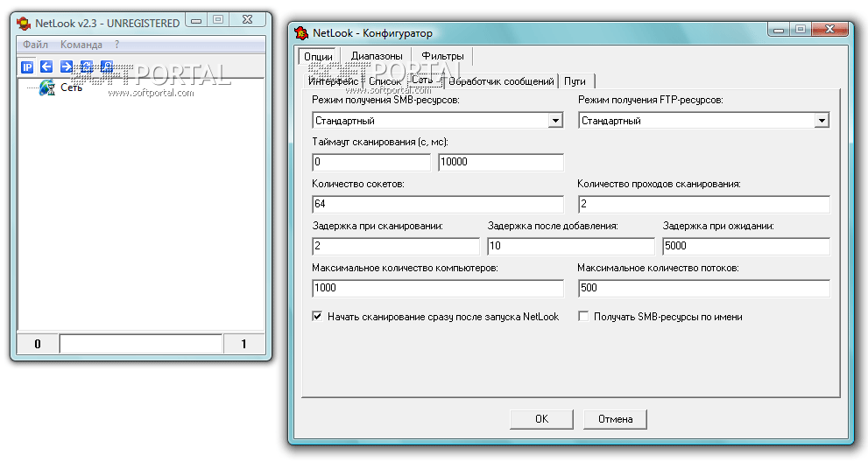This screenshot has width=868, height=462.
Task: Close the Конфигуратор dialog window
Action: tap(829, 30)
